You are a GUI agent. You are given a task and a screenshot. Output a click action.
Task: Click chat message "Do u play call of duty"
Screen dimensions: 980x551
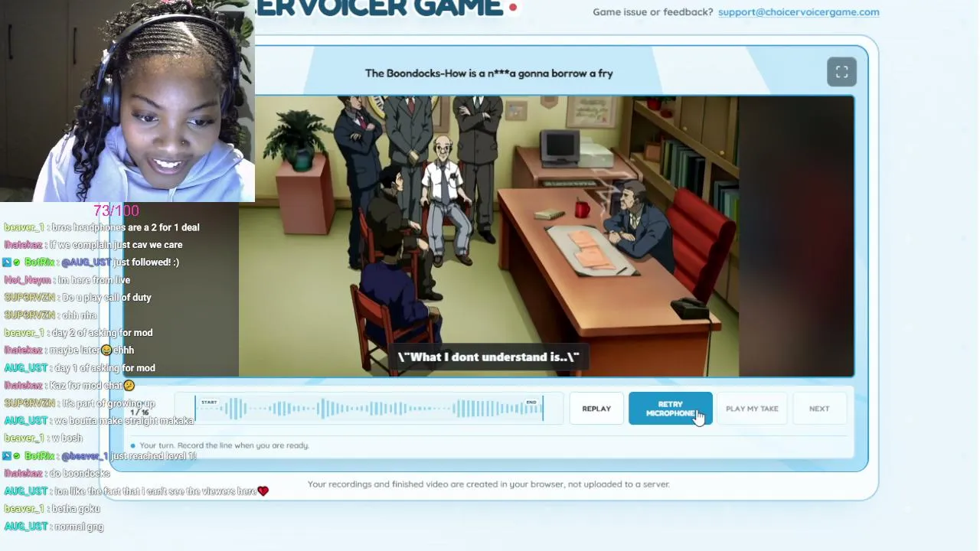[x=106, y=298]
